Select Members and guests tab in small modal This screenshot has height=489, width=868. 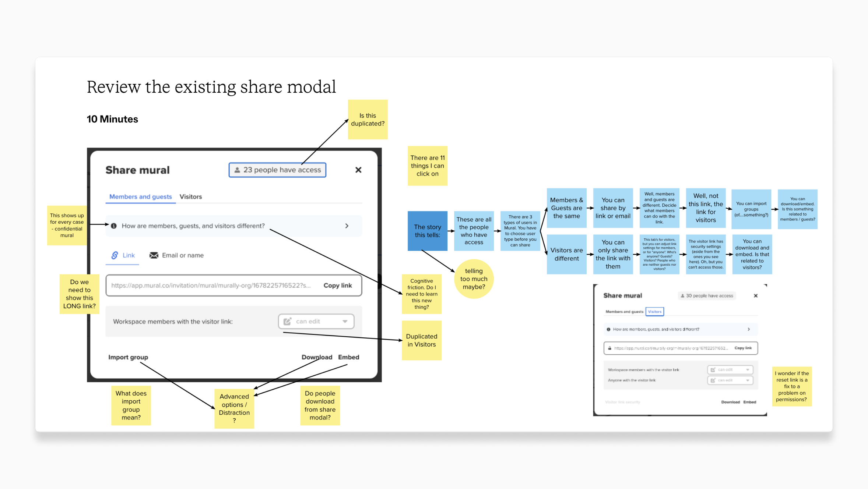(624, 312)
